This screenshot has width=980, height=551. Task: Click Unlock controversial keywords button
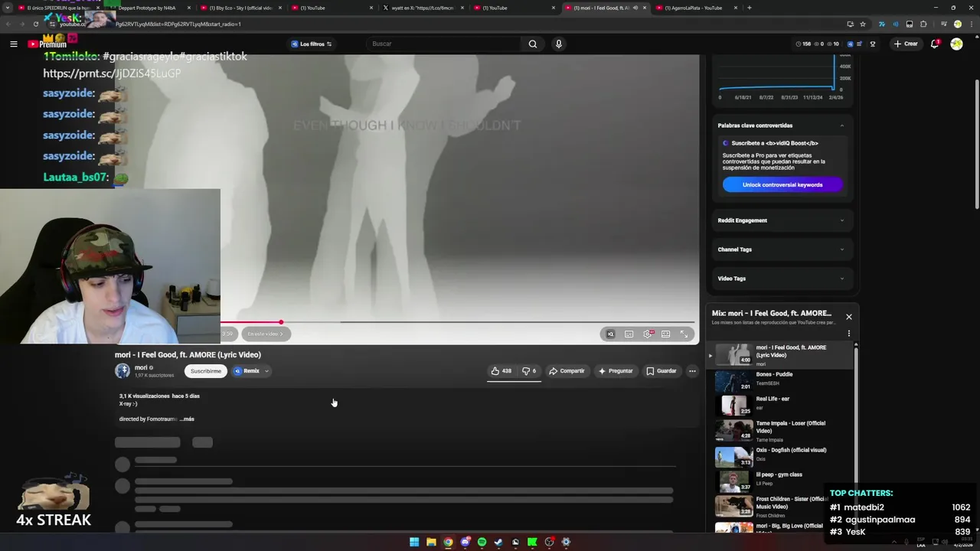pyautogui.click(x=782, y=184)
